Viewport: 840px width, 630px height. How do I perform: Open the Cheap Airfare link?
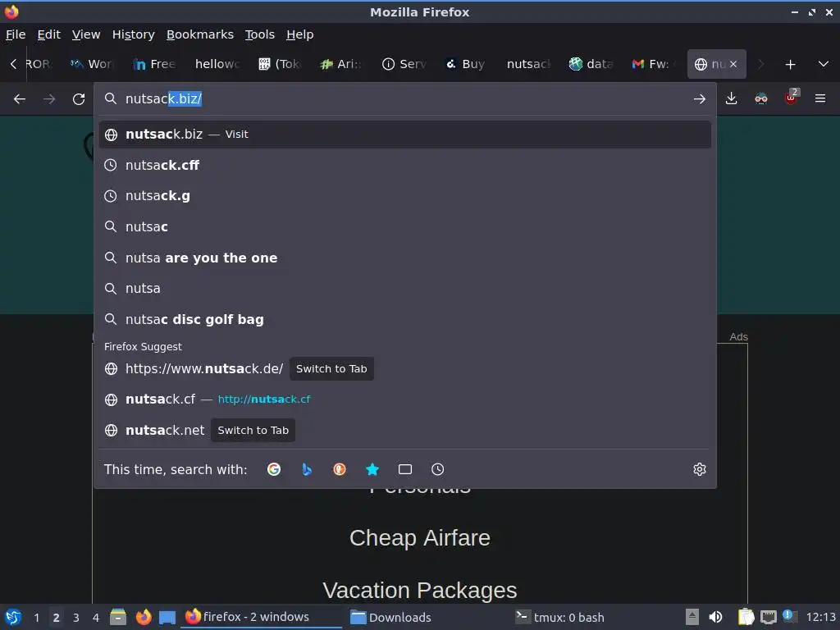point(419,538)
